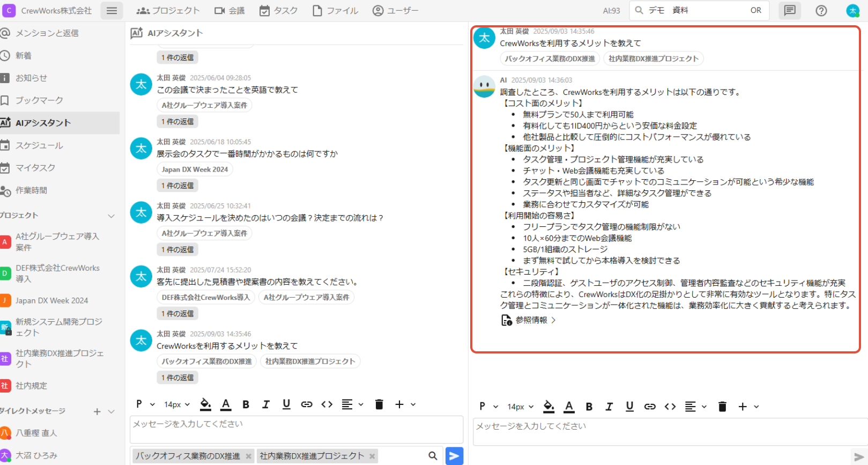Pick background fill color in left editor
868x465 pixels.
click(205, 404)
